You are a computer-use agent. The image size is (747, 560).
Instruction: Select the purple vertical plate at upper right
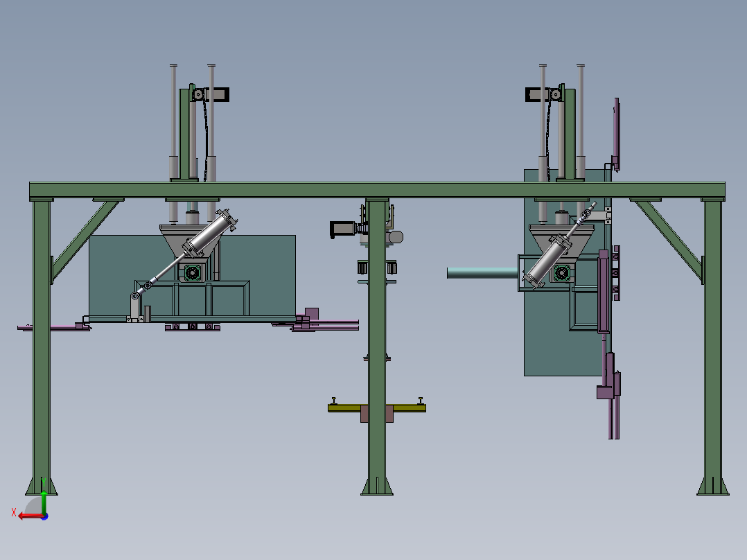click(x=616, y=134)
